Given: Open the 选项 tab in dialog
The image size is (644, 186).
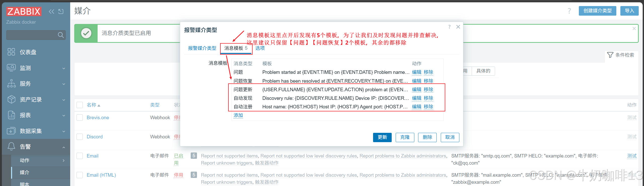Looking at the screenshot, I should [260, 48].
